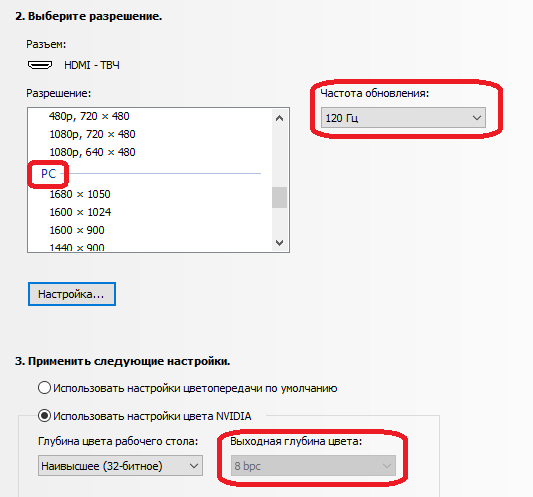
Task: Click the resolution list scroll down arrow
Action: (x=279, y=243)
